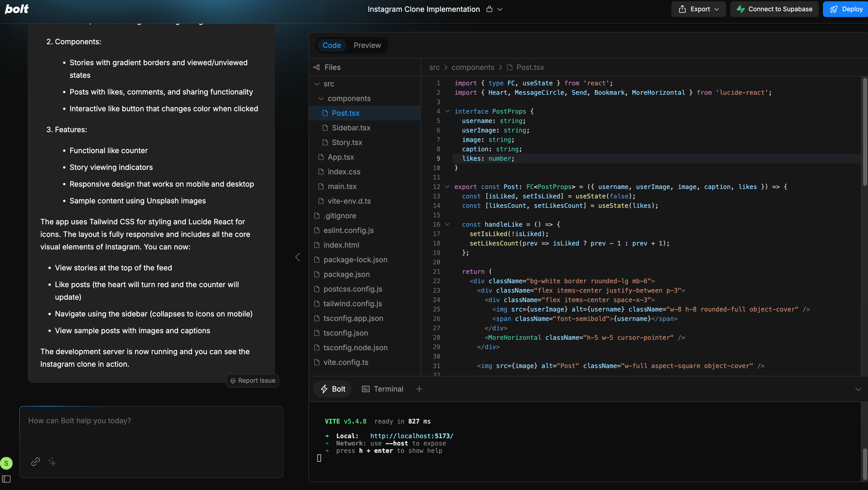Open package-lock.json file
868x490 pixels.
click(364, 260)
